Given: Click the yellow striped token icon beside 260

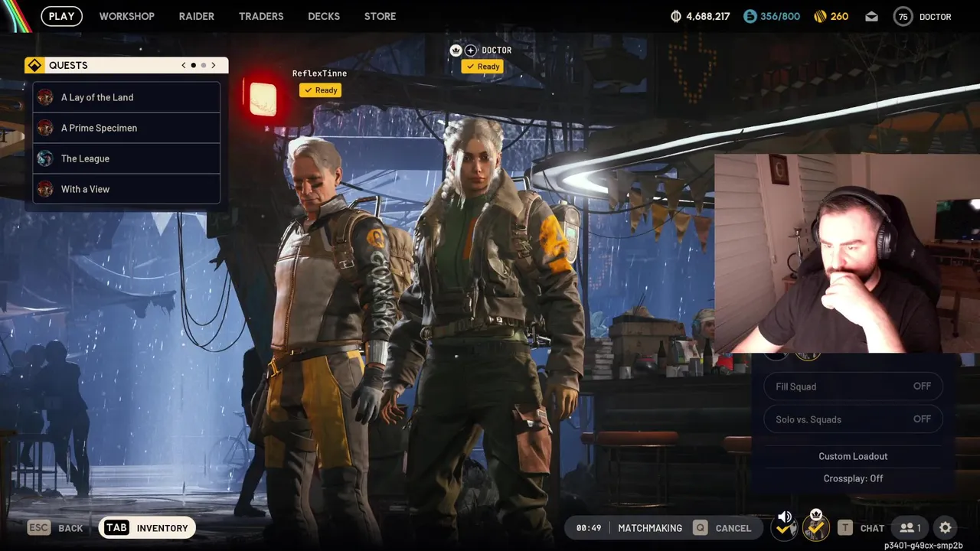Looking at the screenshot, I should (x=819, y=16).
